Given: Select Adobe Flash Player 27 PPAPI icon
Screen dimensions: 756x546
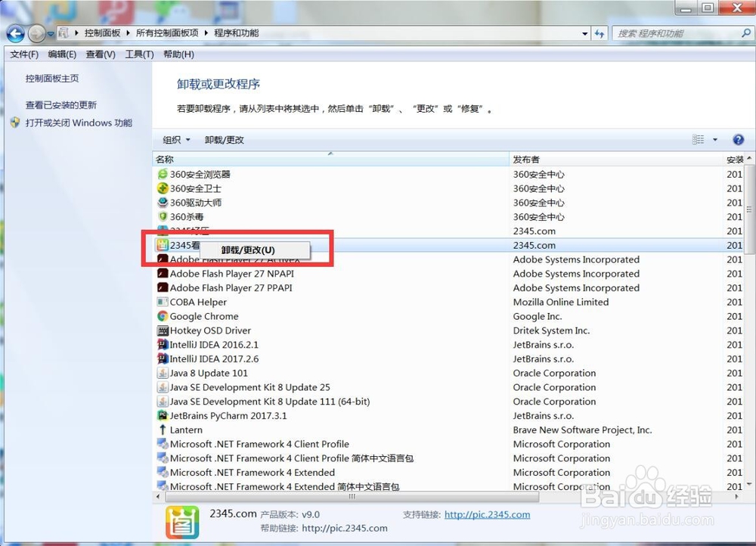Looking at the screenshot, I should [163, 288].
